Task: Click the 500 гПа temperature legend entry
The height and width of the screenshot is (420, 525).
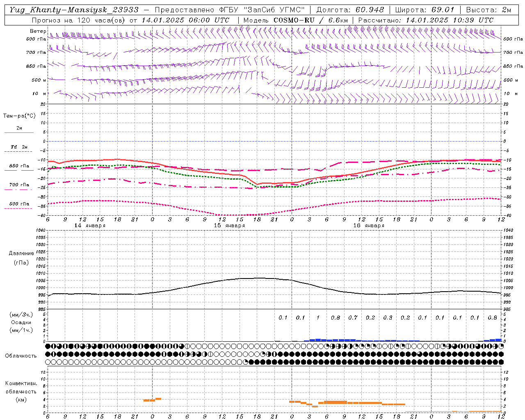Action: pos(19,204)
